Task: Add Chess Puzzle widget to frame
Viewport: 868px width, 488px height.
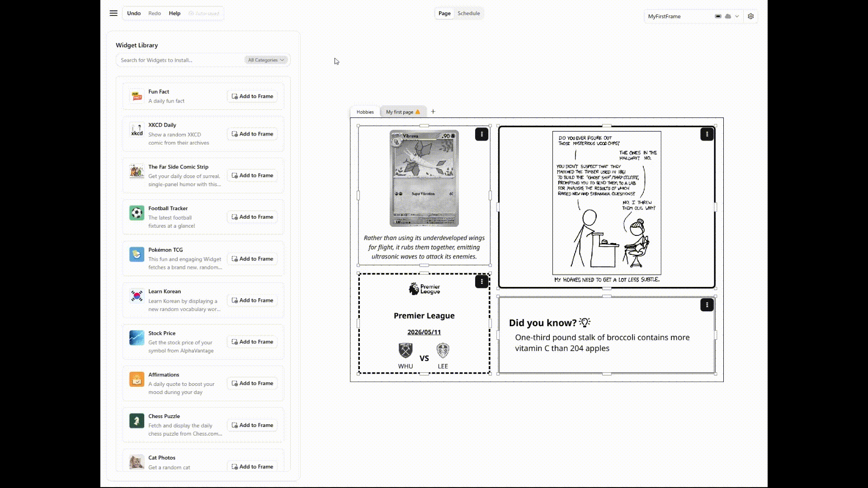Action: (252, 425)
